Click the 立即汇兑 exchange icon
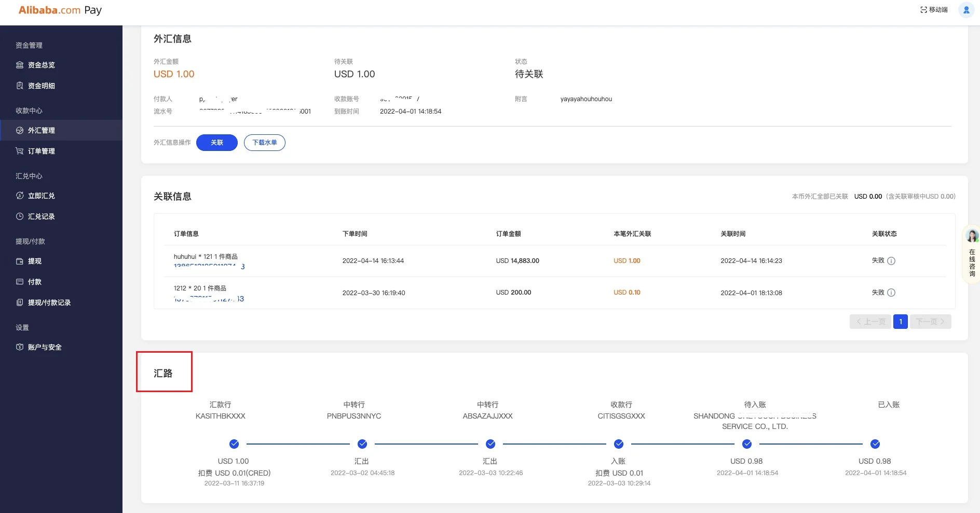This screenshot has height=513, width=980. tap(20, 196)
